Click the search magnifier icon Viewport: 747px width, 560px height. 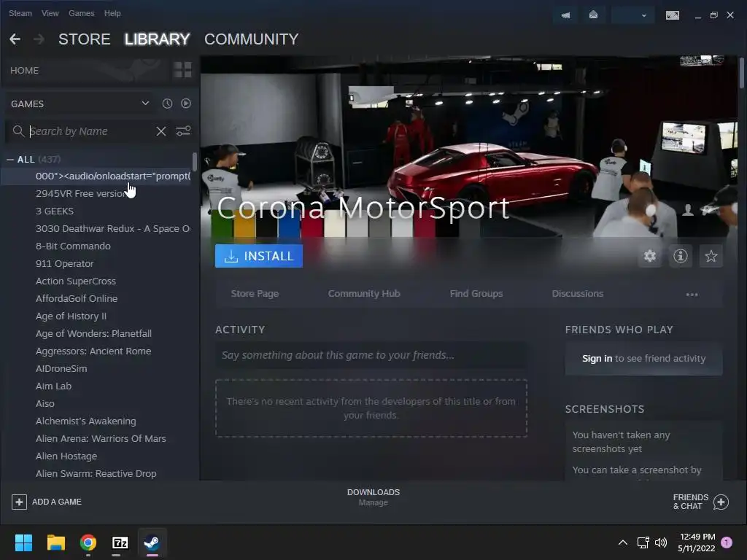click(x=18, y=131)
